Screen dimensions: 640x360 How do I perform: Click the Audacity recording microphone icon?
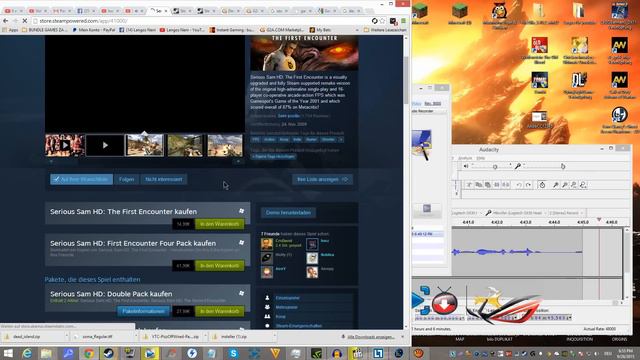pyautogui.click(x=518, y=166)
